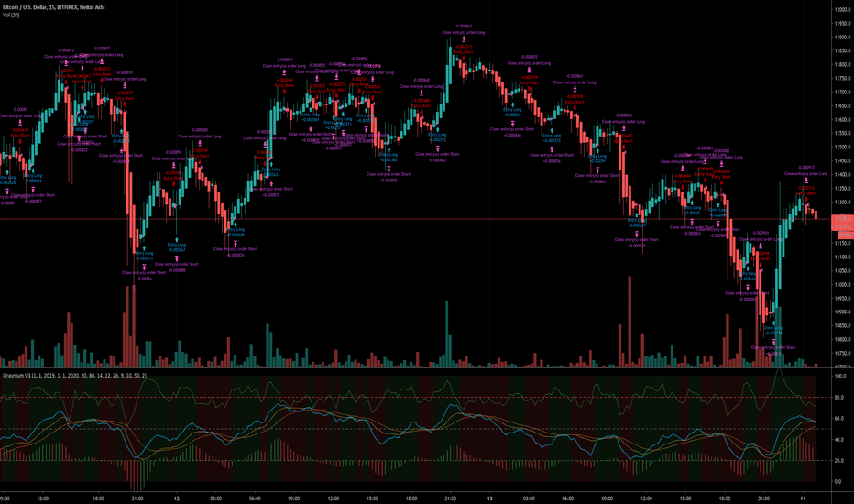This screenshot has width=854, height=504.
Task: Click the 11500.0 price axis label
Action: click(843, 148)
